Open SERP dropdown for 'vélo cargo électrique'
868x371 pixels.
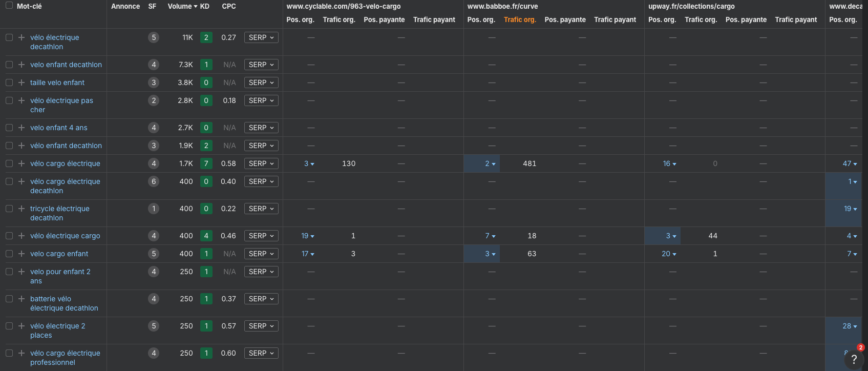click(x=261, y=163)
